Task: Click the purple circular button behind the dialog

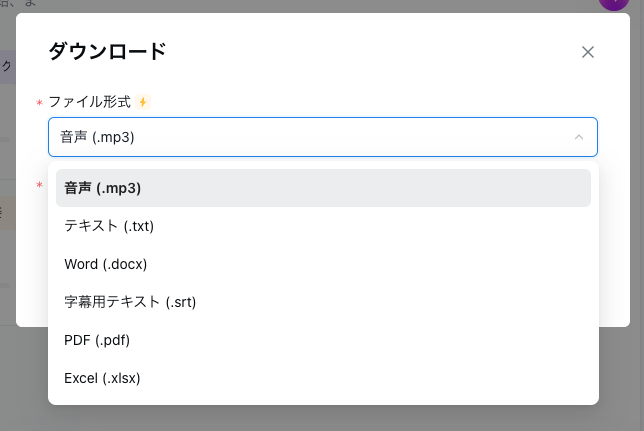Action: click(614, 3)
